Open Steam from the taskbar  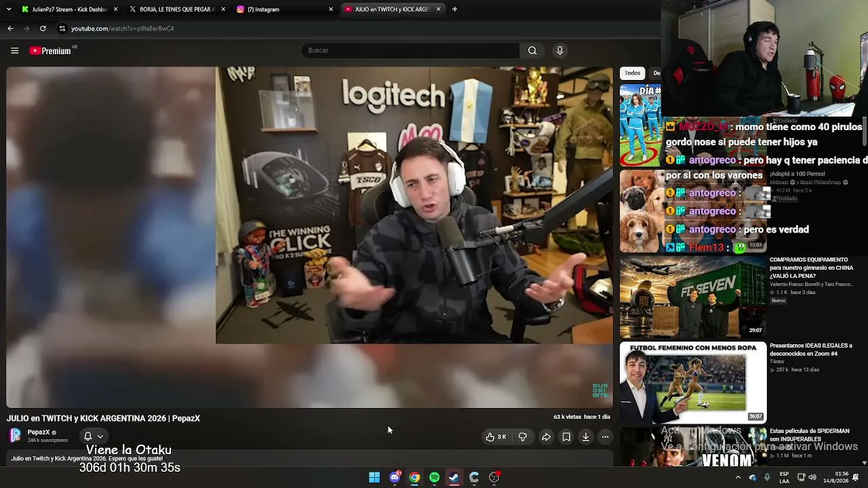click(454, 477)
